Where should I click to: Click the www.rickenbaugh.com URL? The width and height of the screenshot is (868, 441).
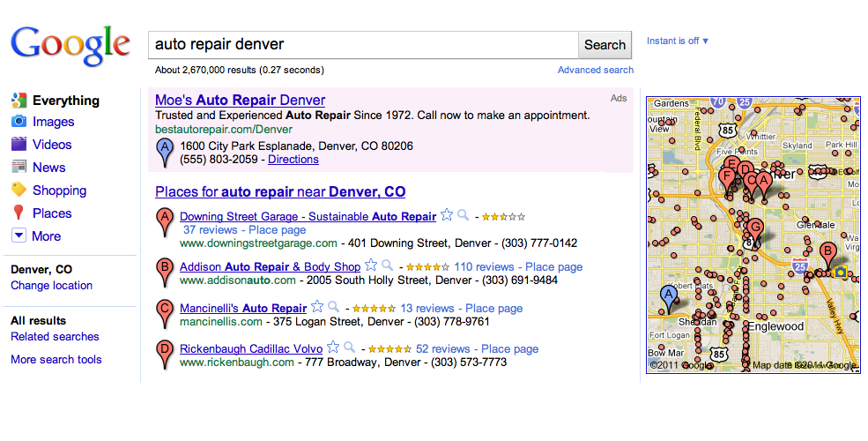tap(237, 363)
